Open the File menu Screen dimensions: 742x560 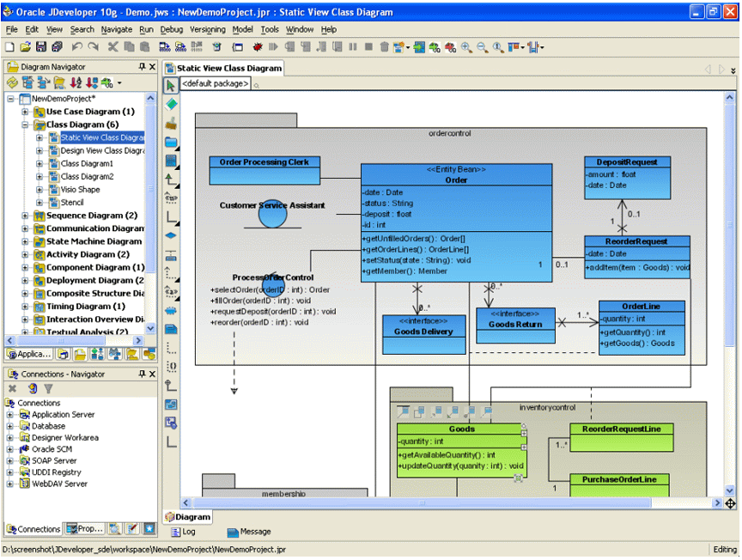click(x=12, y=29)
